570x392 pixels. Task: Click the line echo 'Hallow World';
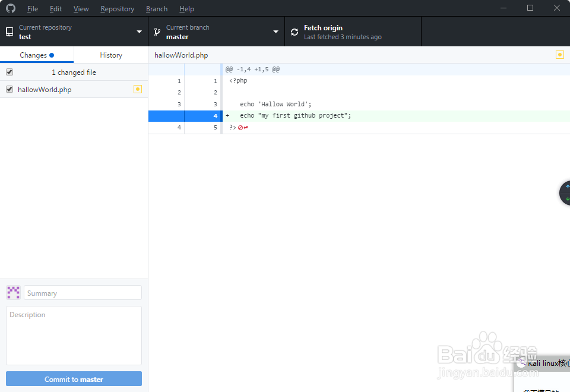[x=275, y=105]
